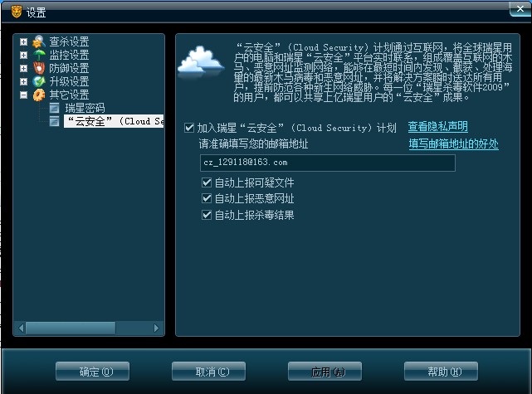The width and height of the screenshot is (532, 394).
Task: Click the 帮助(H) button
Action: point(441,372)
